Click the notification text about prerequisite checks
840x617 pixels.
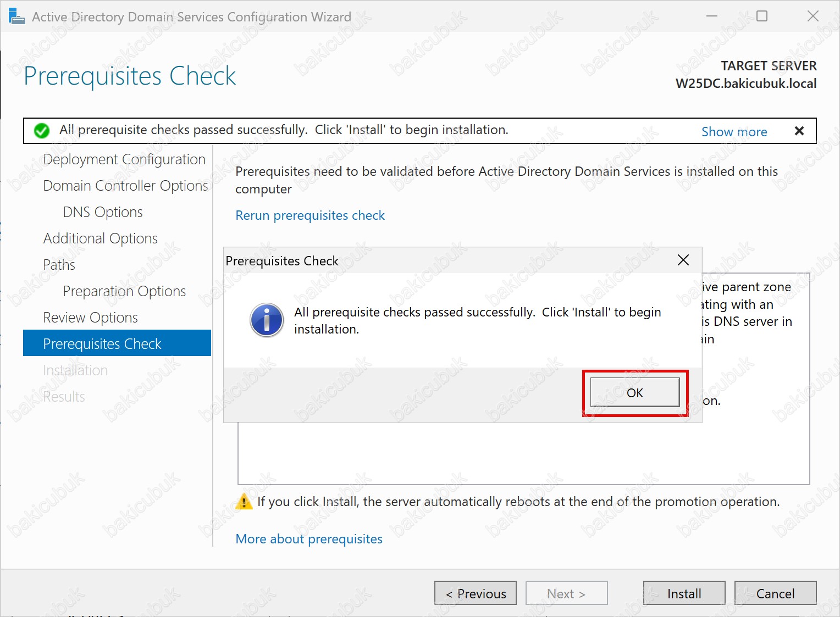click(284, 130)
